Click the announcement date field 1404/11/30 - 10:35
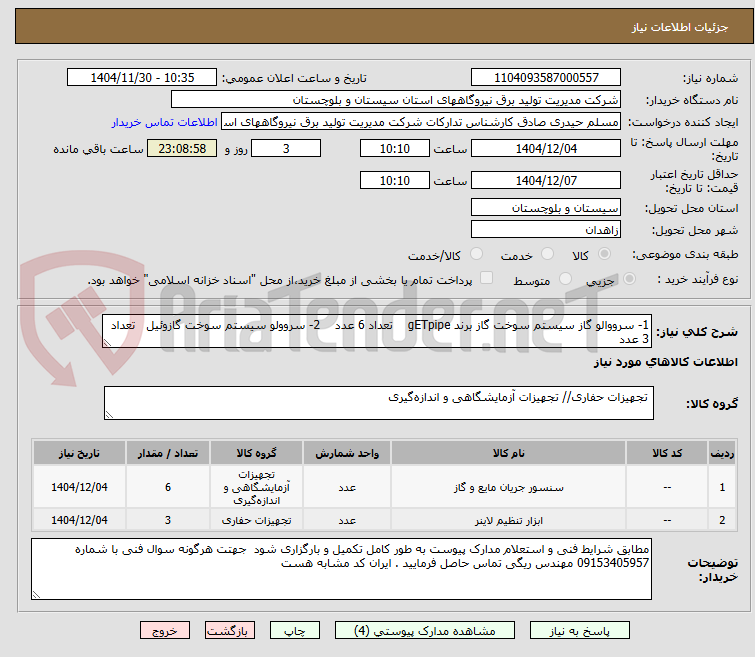 pos(142,78)
